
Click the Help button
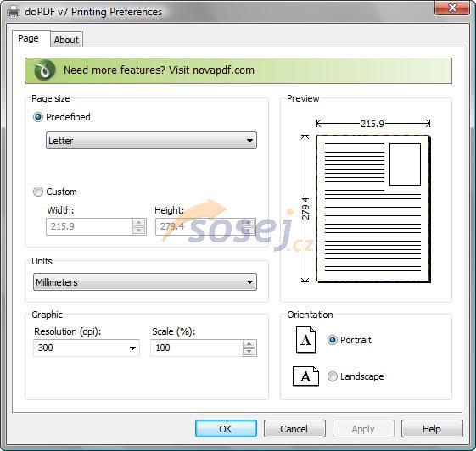click(432, 429)
